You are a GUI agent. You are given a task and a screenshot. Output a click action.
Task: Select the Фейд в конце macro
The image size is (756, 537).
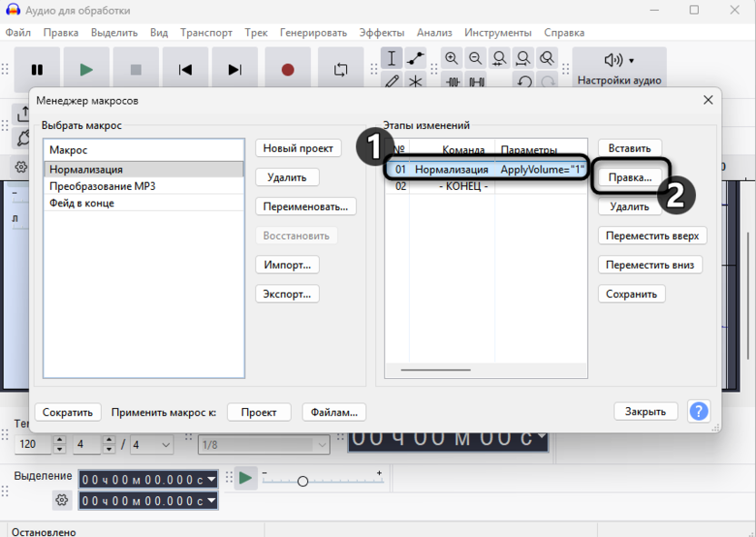(x=82, y=204)
